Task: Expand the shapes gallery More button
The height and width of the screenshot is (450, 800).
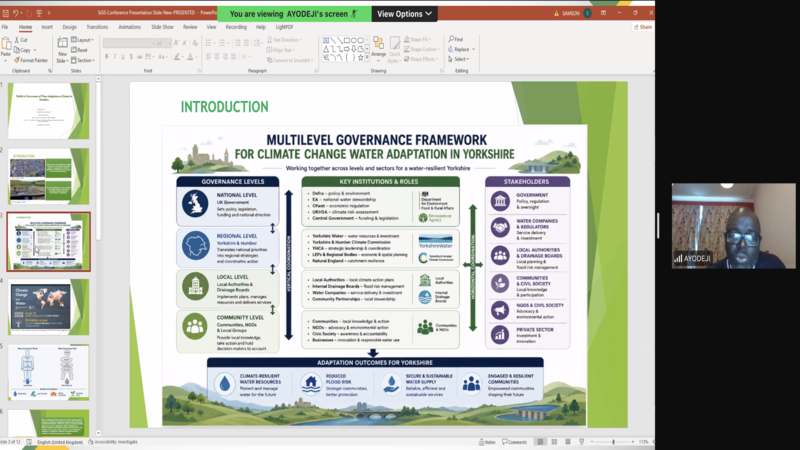Action: pyautogui.click(x=367, y=58)
